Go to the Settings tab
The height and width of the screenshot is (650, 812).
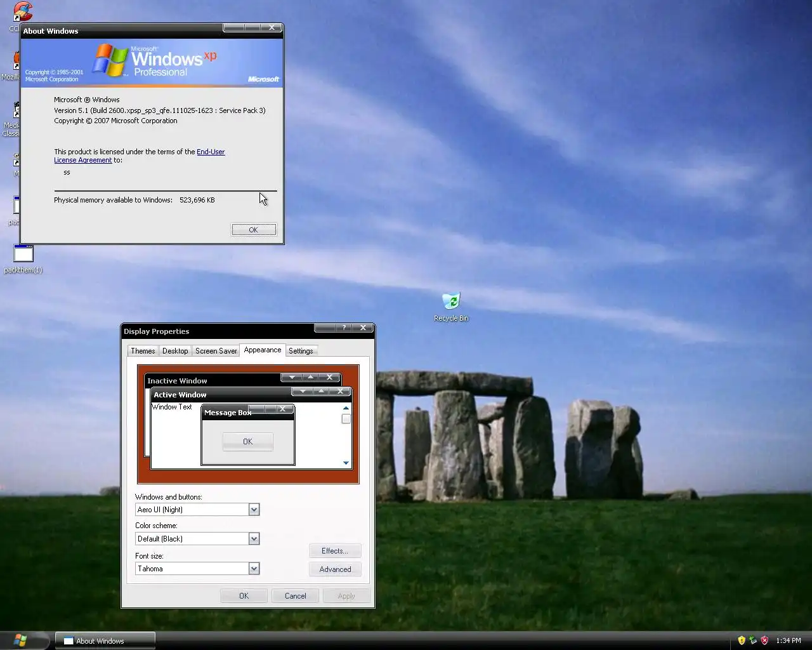point(301,351)
